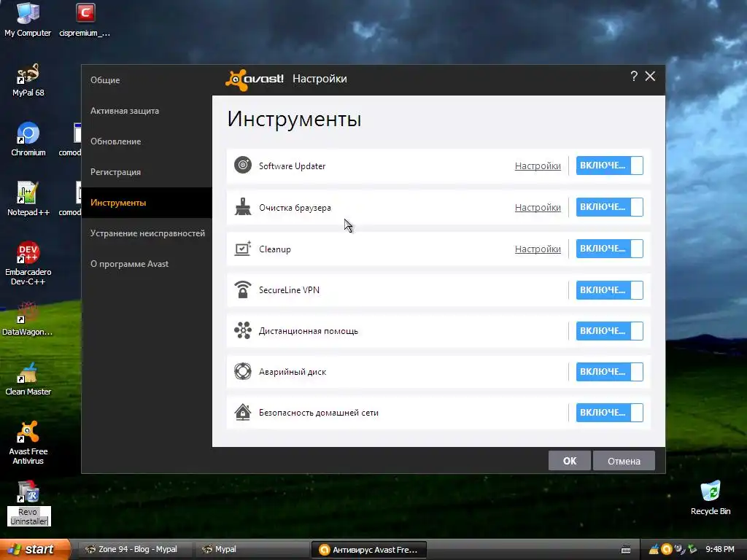Click the Отмена button
The width and height of the screenshot is (747, 560).
point(624,461)
